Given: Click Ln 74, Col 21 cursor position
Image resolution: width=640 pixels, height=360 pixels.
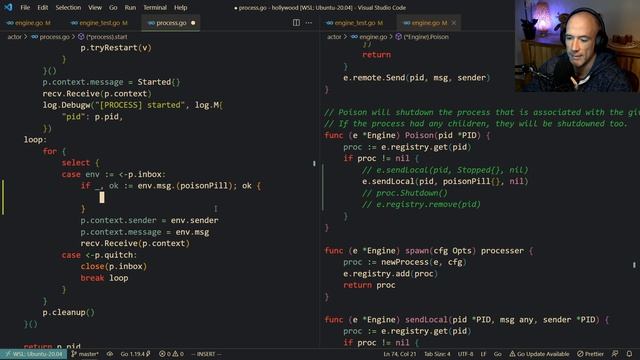Looking at the screenshot, I should [x=400, y=354].
